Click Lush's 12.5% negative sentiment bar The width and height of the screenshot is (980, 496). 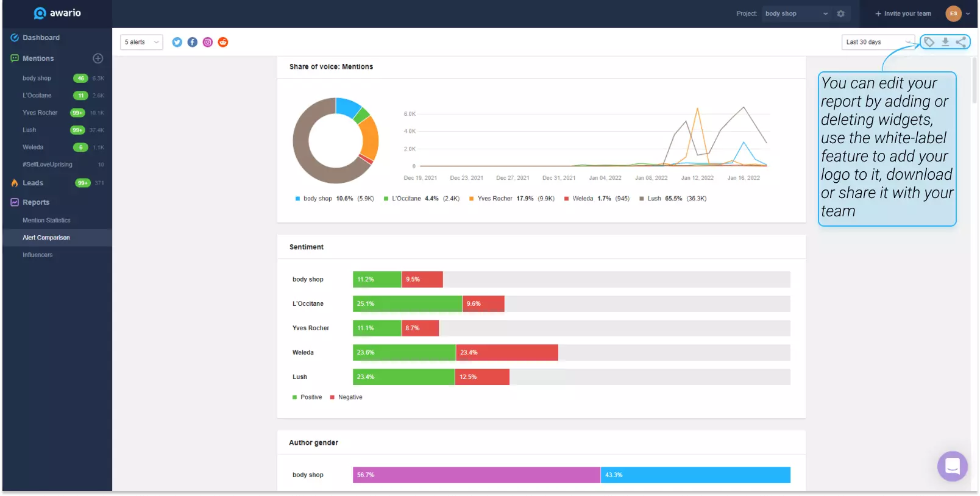coord(482,377)
